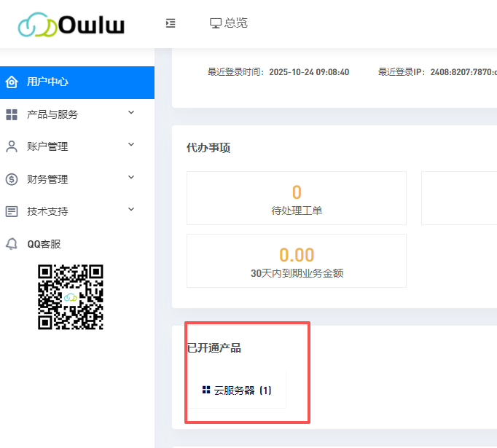Open the 云服务器 (1) product link

pyautogui.click(x=243, y=390)
